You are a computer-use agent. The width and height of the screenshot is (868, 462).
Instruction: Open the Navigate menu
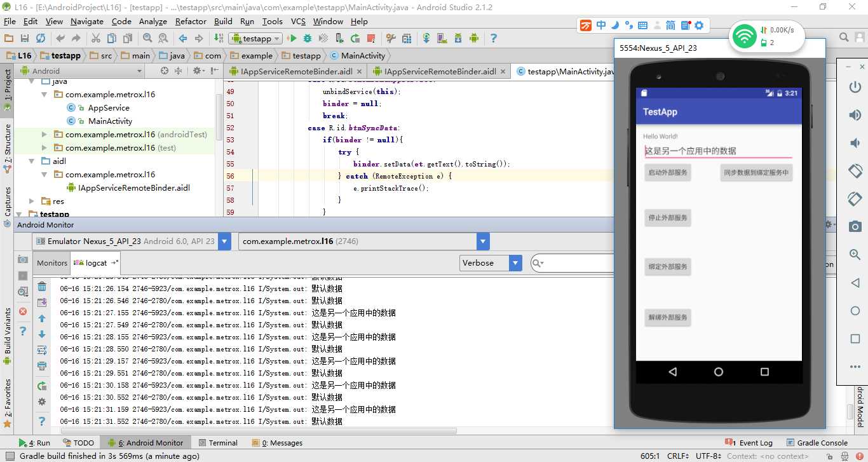coord(87,21)
